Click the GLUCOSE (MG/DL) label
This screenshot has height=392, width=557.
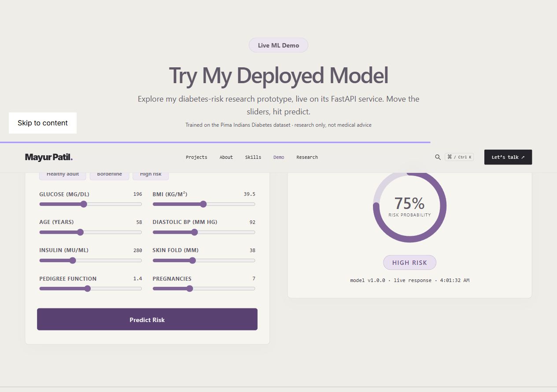click(65, 194)
